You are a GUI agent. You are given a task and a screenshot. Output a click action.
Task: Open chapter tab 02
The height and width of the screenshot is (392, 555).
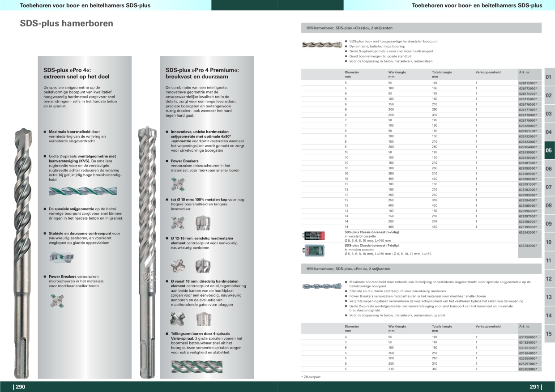coord(549,95)
